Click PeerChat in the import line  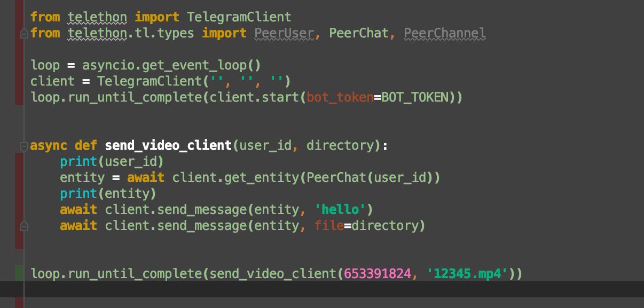pos(359,33)
